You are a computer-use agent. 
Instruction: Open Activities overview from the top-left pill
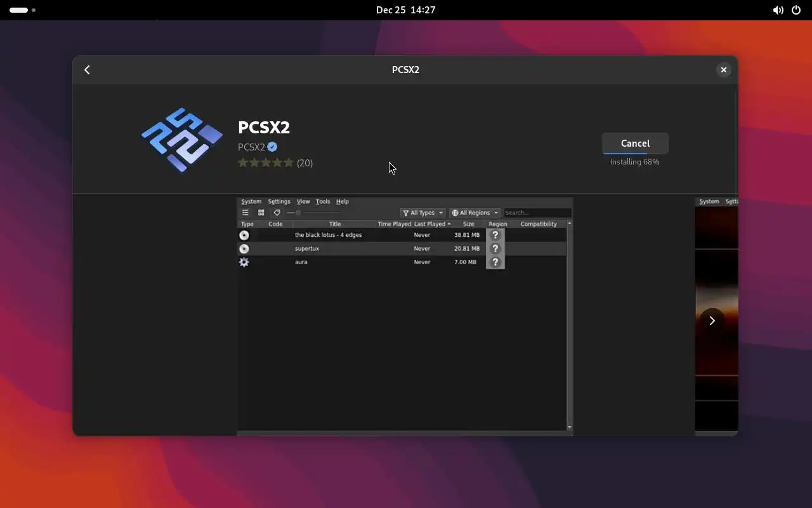22,10
